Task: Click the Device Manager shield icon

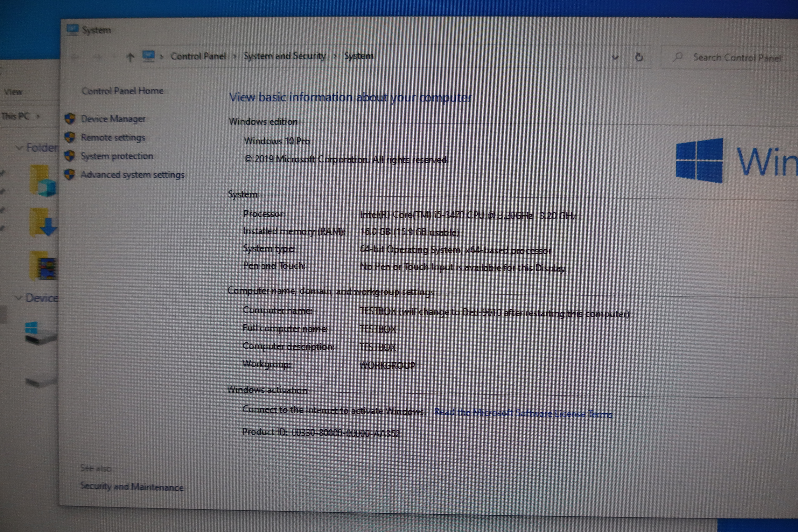Action: 70,119
